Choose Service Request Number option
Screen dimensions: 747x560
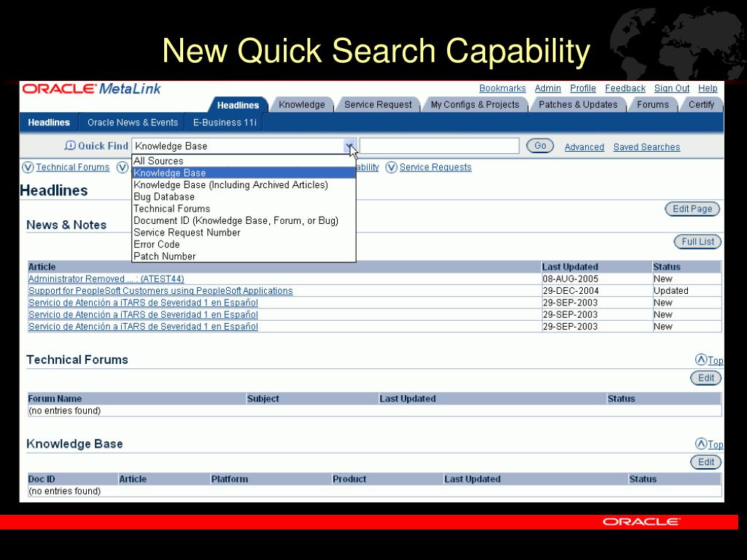pyautogui.click(x=244, y=233)
